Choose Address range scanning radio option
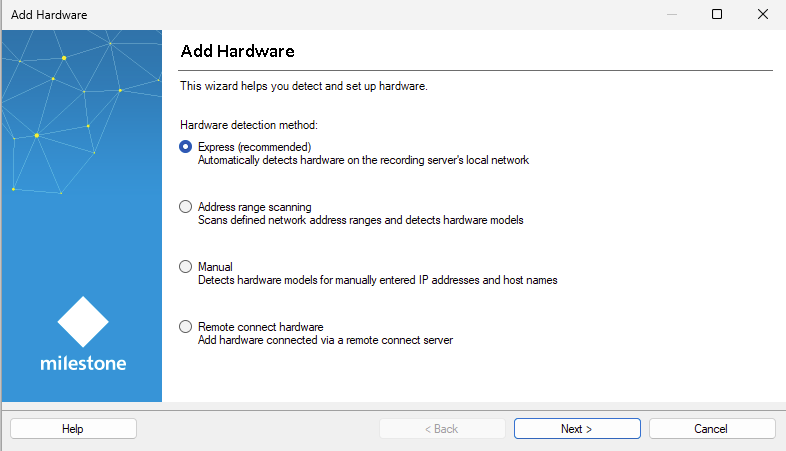Viewport: 786px width, 451px height. click(x=185, y=206)
